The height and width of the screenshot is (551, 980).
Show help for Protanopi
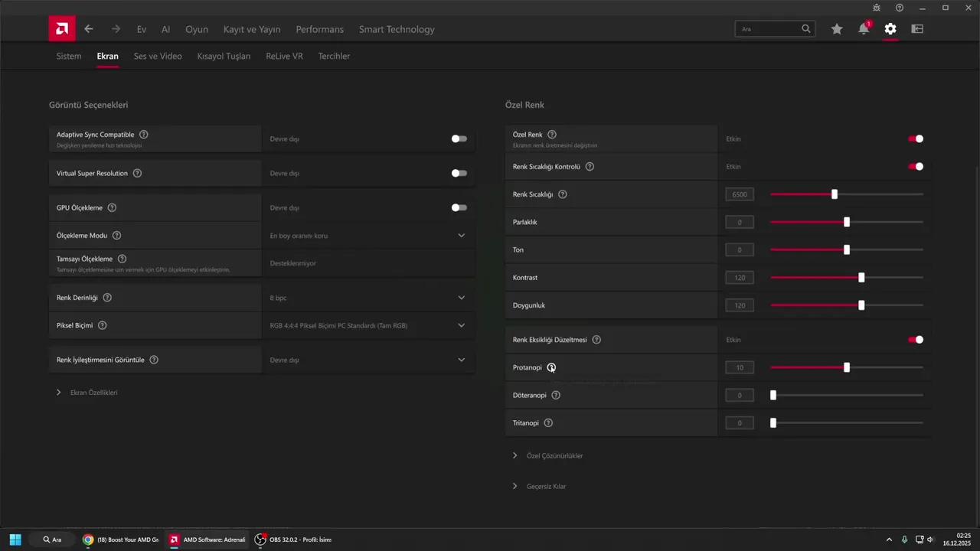coord(551,367)
